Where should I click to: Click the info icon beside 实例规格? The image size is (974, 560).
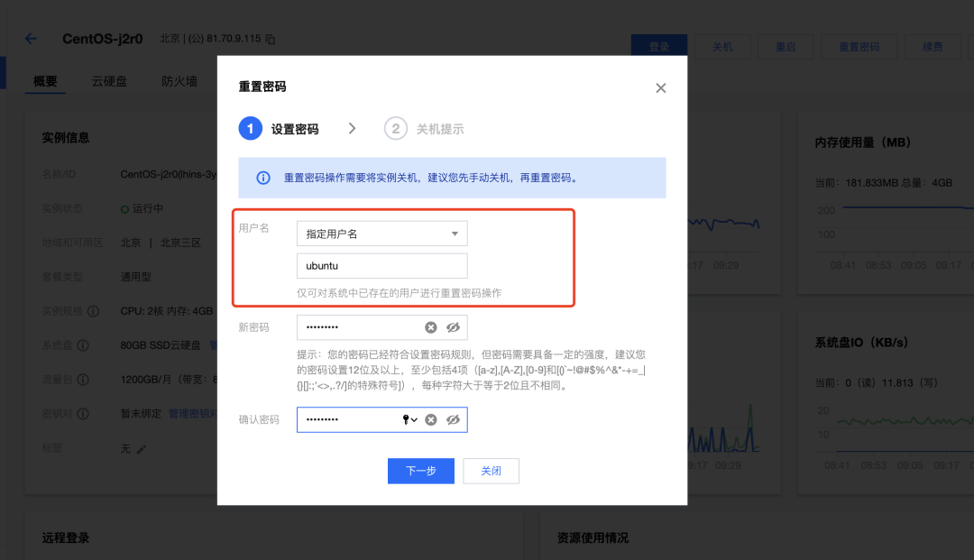pos(93,311)
